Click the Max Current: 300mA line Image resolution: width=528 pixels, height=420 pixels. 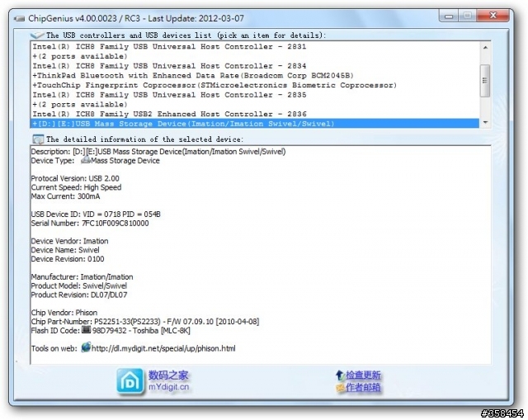coord(65,196)
